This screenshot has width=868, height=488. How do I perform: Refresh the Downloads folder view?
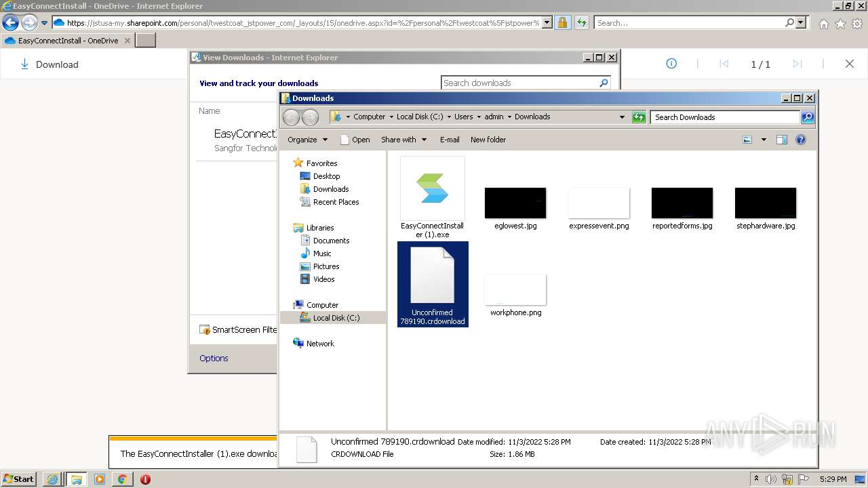pos(639,117)
